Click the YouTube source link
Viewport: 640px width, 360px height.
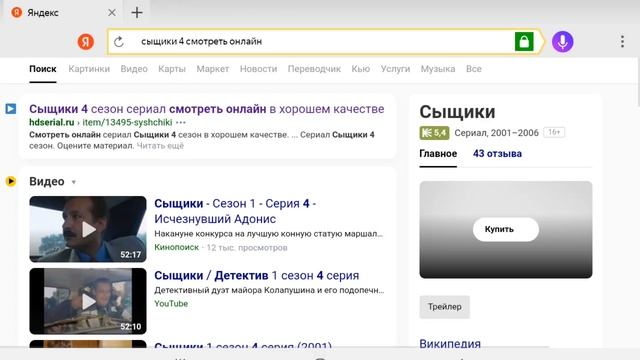coord(171,304)
